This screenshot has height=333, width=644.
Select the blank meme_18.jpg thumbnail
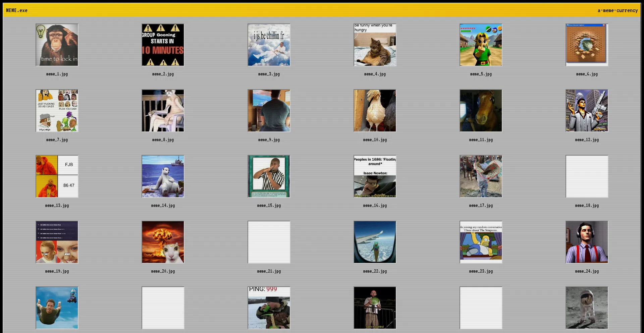[587, 176]
